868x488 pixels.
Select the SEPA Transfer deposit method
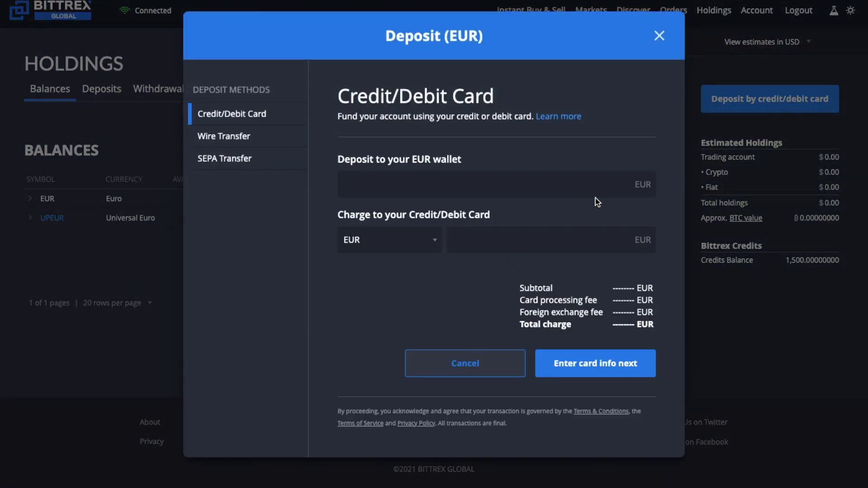(x=225, y=159)
